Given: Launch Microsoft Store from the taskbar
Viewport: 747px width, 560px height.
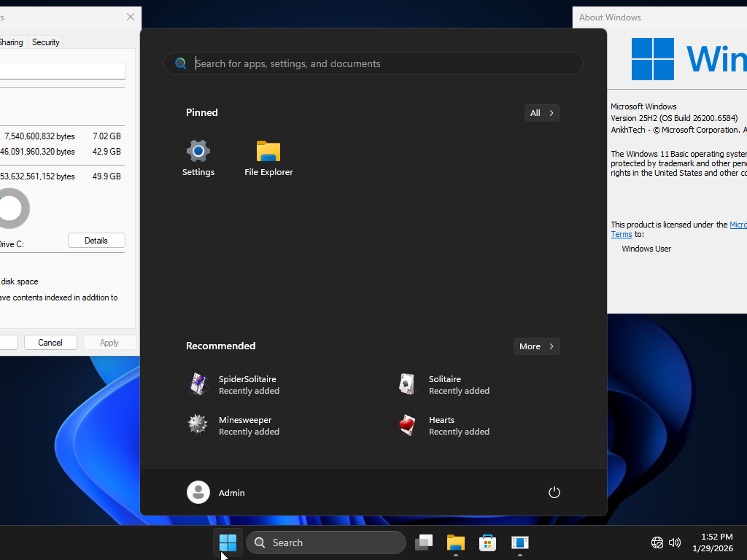Looking at the screenshot, I should tap(487, 542).
